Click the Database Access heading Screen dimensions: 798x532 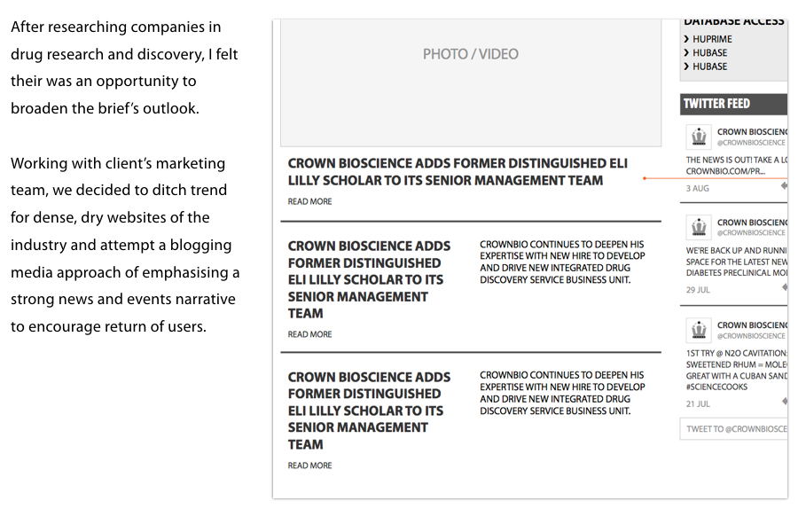point(733,21)
